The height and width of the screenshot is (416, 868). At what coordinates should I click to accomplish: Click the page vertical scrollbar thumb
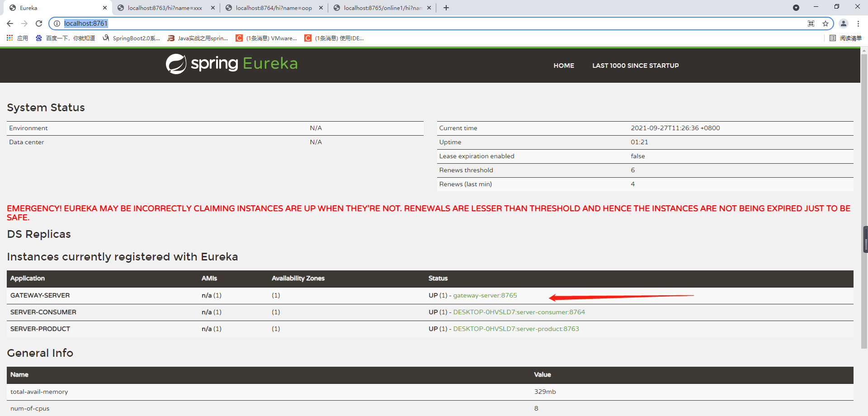coord(864,201)
